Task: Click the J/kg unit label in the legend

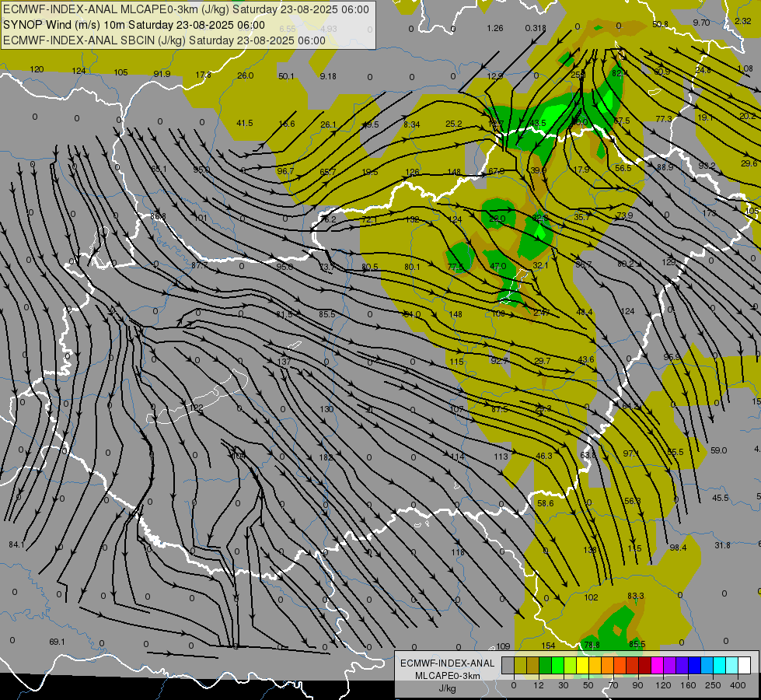Action: [447, 688]
